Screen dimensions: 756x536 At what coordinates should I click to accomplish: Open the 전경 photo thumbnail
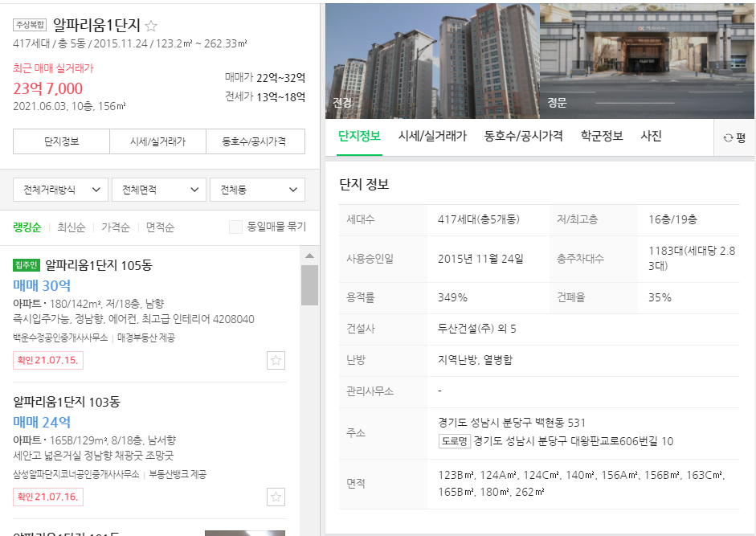(x=432, y=61)
